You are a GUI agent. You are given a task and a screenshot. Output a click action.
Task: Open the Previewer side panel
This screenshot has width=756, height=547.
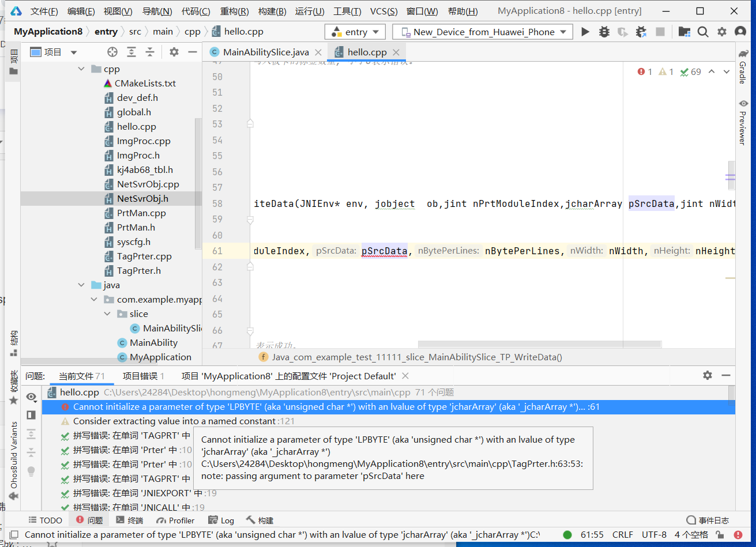(743, 122)
